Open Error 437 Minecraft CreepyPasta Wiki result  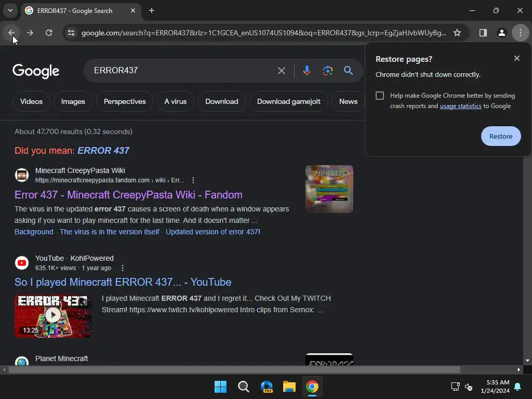pos(128,195)
